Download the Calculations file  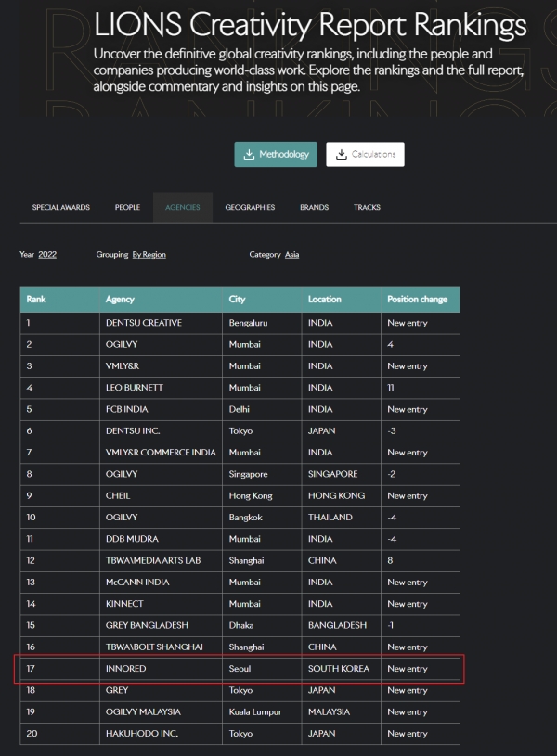click(x=366, y=154)
